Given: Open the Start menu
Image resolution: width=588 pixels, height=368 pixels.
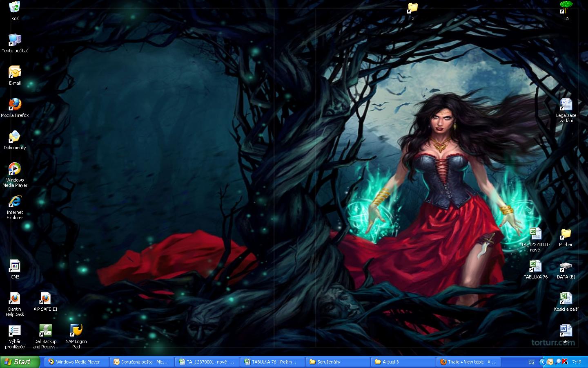Looking at the screenshot, I should (20, 362).
